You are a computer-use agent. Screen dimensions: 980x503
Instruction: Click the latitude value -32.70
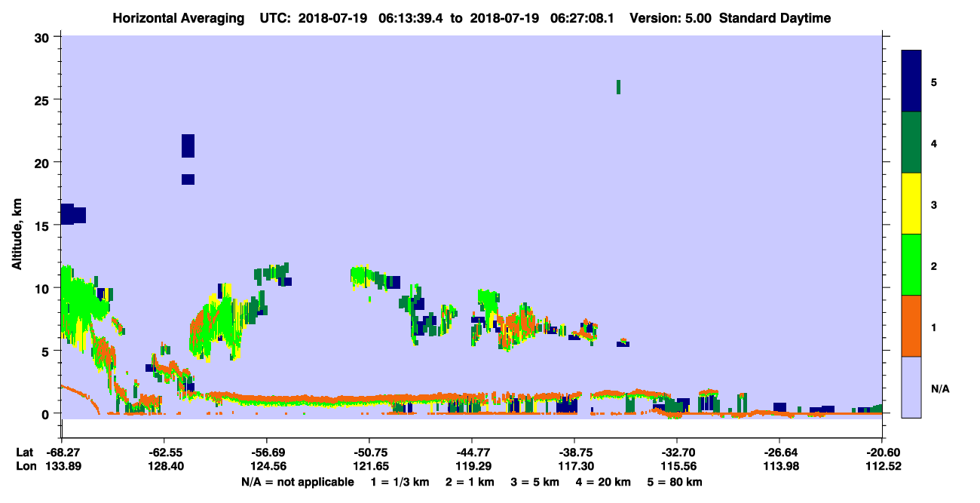[x=677, y=452]
